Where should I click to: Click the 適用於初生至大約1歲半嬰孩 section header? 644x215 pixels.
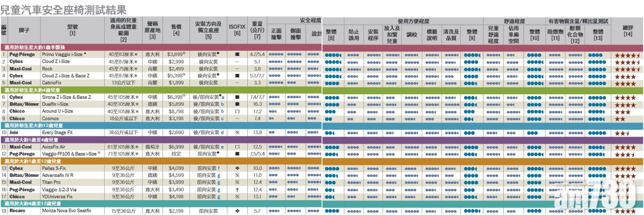click(x=35, y=47)
